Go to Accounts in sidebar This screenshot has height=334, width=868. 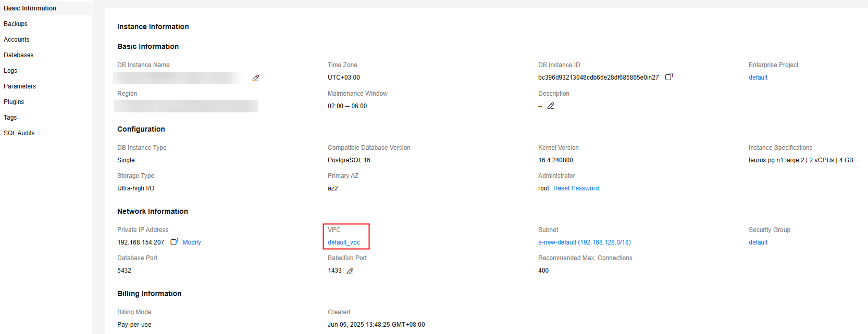click(x=17, y=40)
